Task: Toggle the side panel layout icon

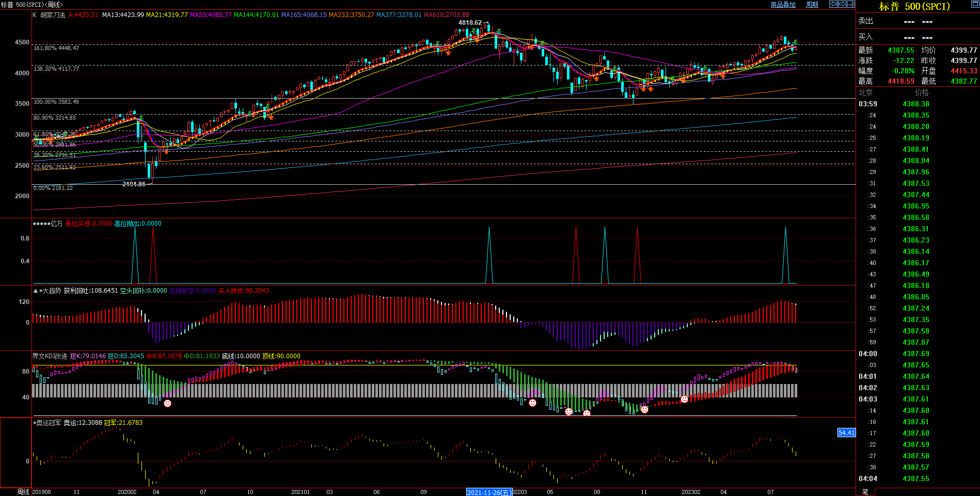Action: coord(851,4)
